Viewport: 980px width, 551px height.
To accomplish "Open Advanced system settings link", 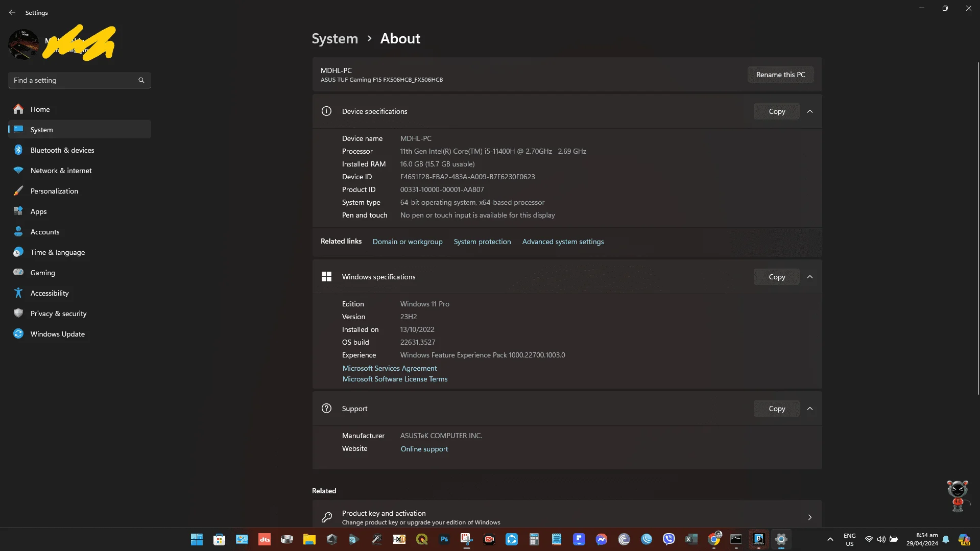I will (563, 242).
